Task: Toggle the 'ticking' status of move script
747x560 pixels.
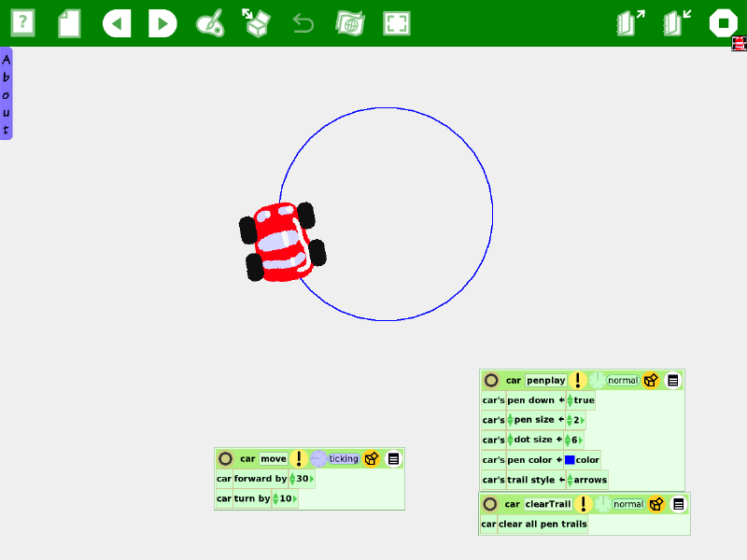Action: pyautogui.click(x=343, y=458)
